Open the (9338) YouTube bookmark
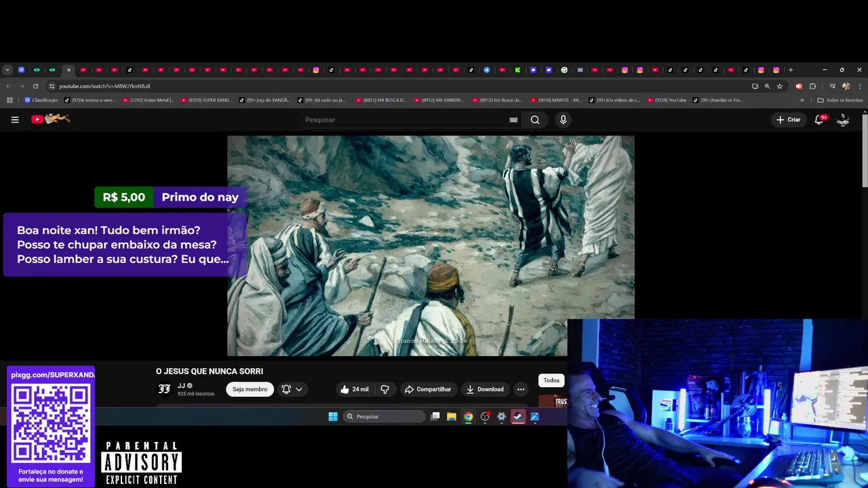The image size is (868, 488). pyautogui.click(x=667, y=100)
